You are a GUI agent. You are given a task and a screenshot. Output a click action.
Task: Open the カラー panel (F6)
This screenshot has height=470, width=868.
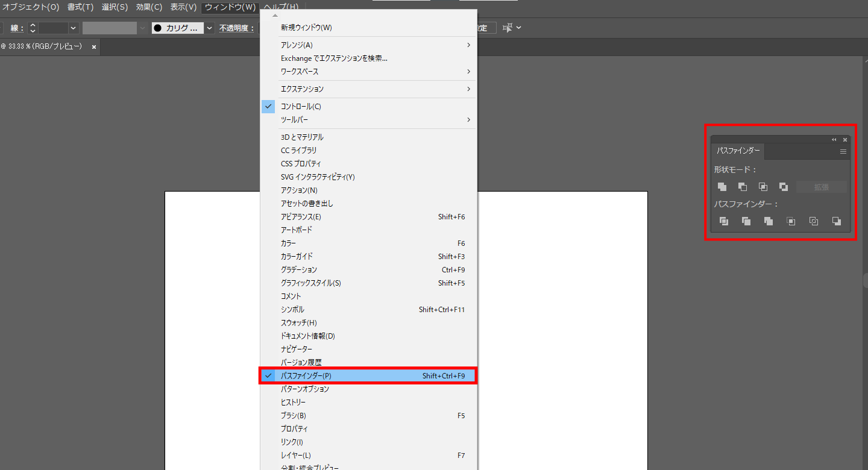[x=368, y=243]
